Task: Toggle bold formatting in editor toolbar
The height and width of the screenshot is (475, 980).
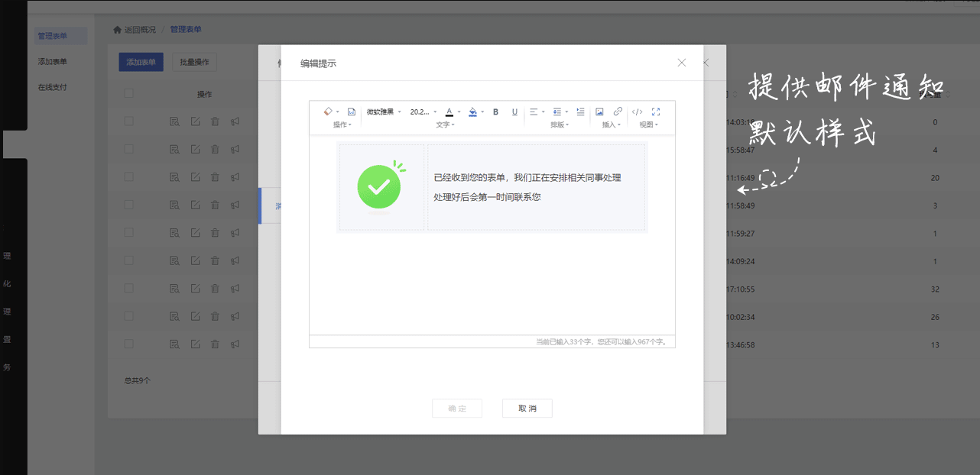Action: click(495, 111)
